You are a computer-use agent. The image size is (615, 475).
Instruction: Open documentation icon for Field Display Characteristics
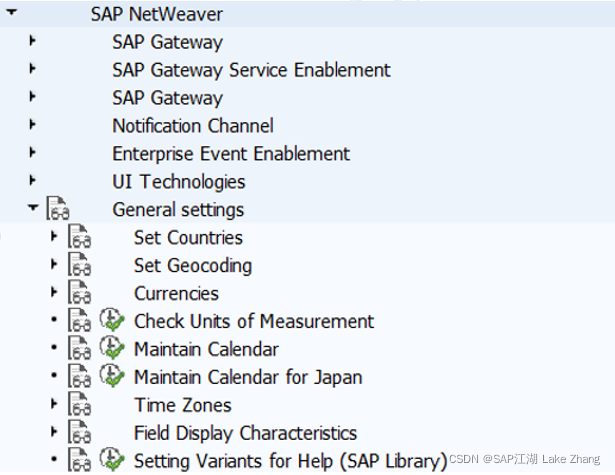point(79,431)
